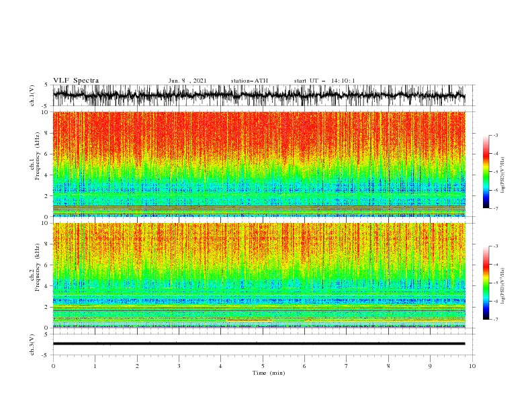The width and height of the screenshot is (532, 411).
Task: Click the ch.2 colorbar 'log(PSD)(V²/Hz)' label
Action: [x=502, y=285]
